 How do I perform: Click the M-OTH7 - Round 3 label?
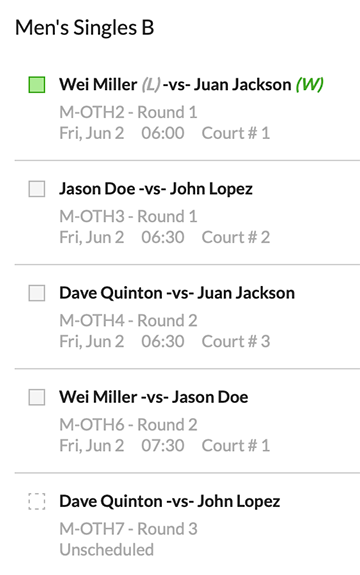(128, 529)
